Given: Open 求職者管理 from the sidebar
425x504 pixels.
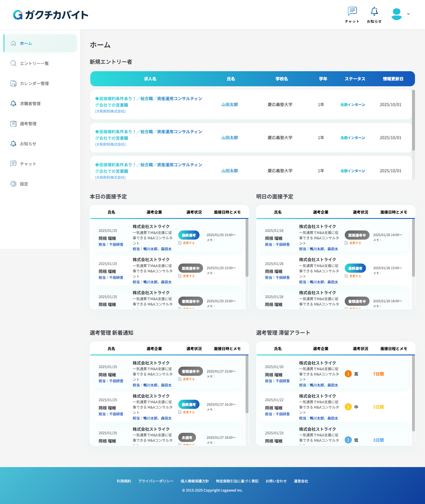Looking at the screenshot, I should coord(30,104).
